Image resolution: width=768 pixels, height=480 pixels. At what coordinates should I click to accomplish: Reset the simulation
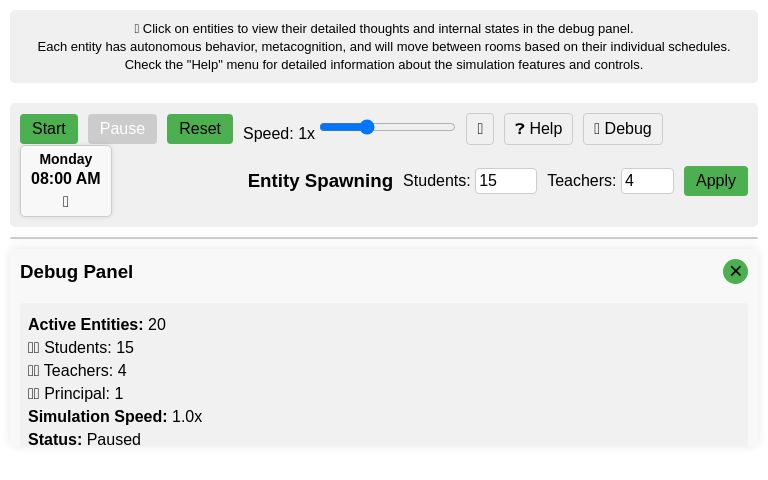pos(200,129)
